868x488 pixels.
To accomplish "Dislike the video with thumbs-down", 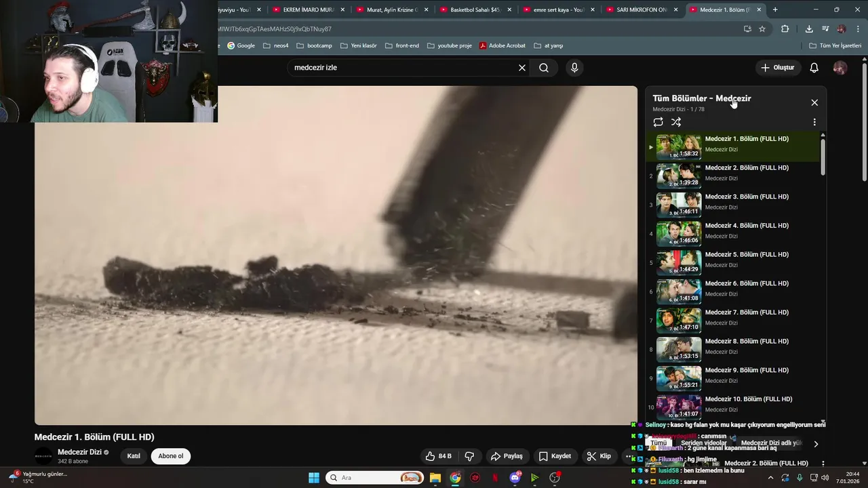I will (469, 456).
